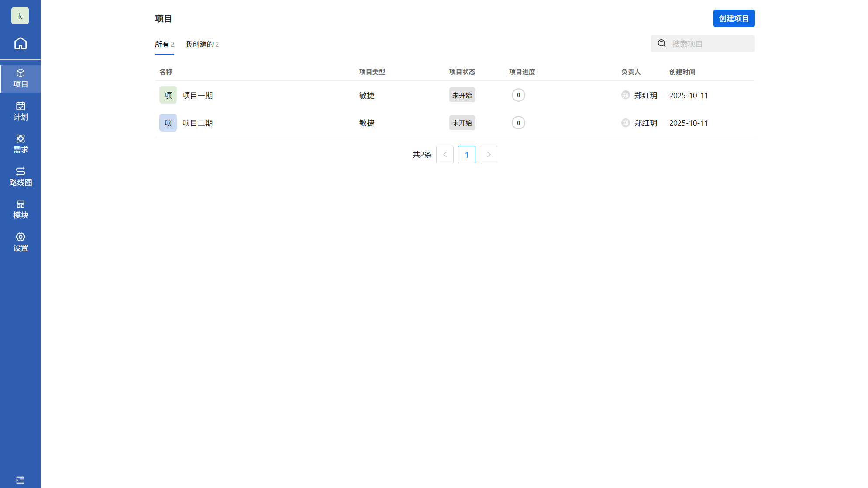Click the search magnifier icon
The image size is (868, 488).
[662, 44]
